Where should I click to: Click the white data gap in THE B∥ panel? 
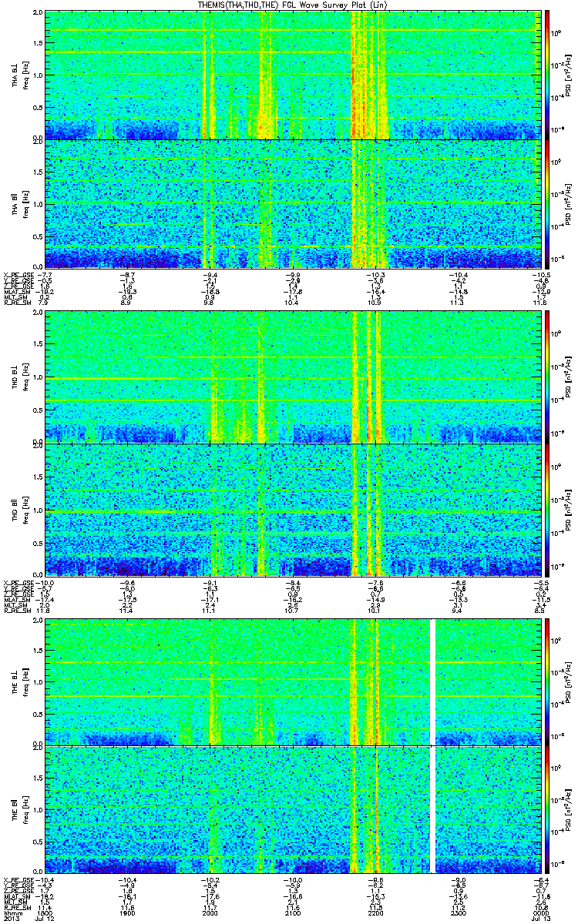pos(432,811)
